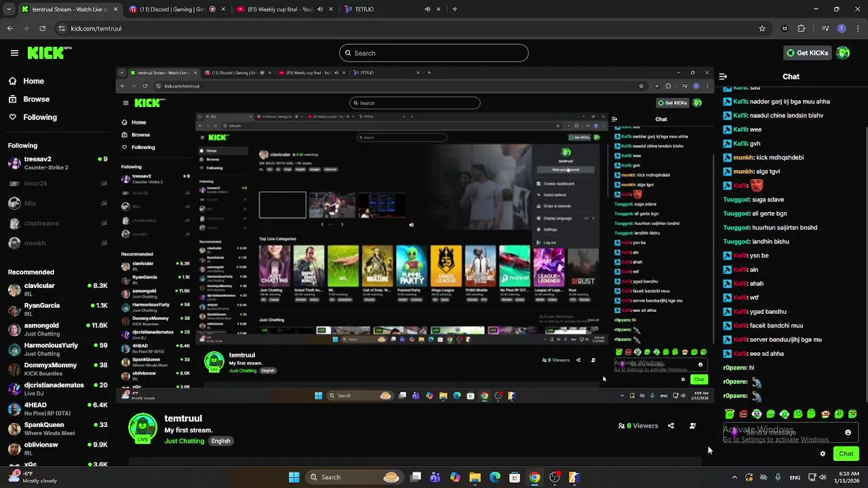Insert the halo emote from the quick emote row

729,414
